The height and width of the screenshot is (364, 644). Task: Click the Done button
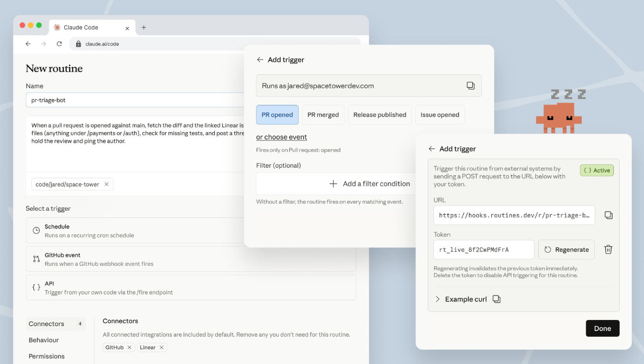pyautogui.click(x=602, y=329)
